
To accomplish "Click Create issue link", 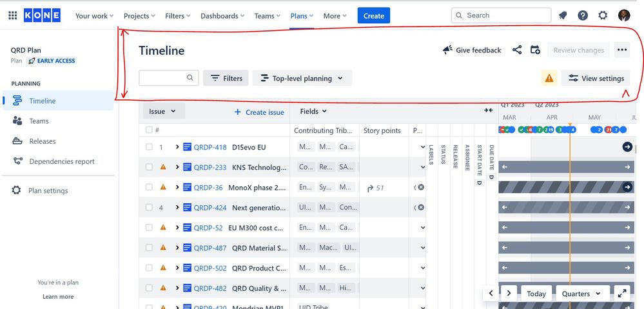I will (x=259, y=112).
